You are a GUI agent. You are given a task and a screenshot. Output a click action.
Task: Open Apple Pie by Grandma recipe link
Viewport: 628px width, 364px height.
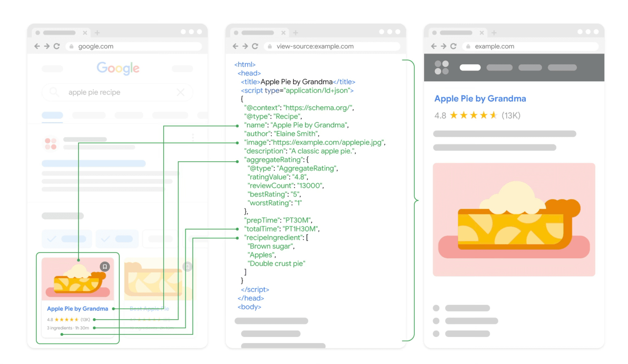pos(78,309)
